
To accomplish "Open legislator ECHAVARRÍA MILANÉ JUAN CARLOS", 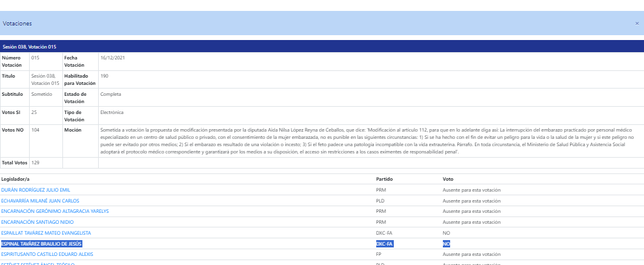I will pyautogui.click(x=40, y=201).
